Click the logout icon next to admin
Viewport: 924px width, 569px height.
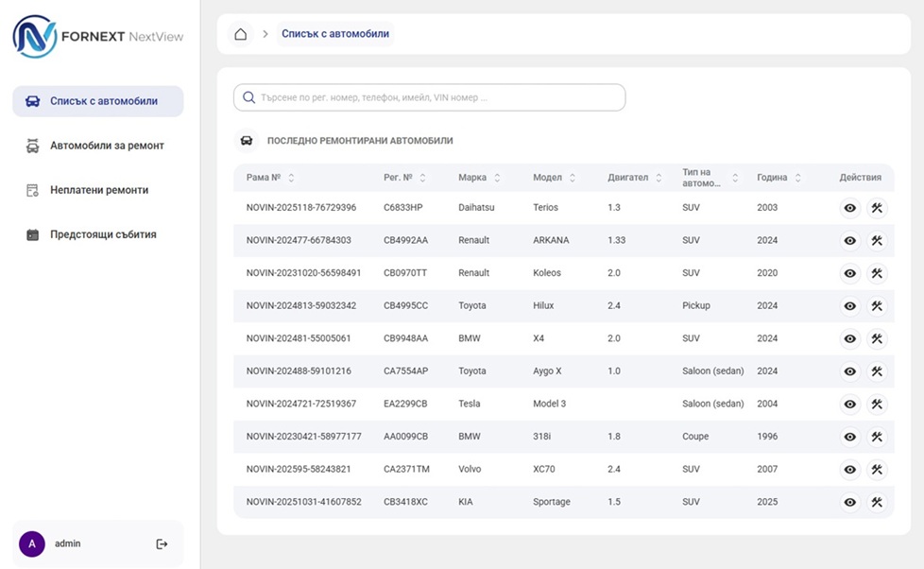click(x=163, y=543)
